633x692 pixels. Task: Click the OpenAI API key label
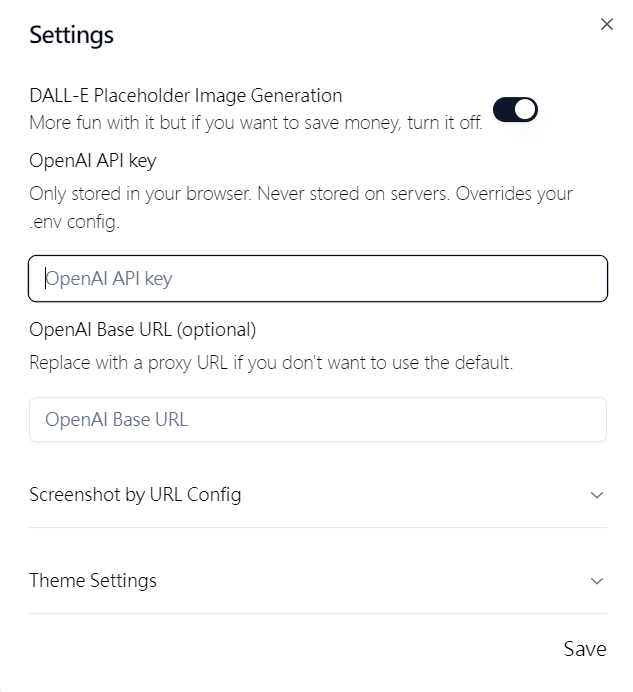tap(93, 160)
